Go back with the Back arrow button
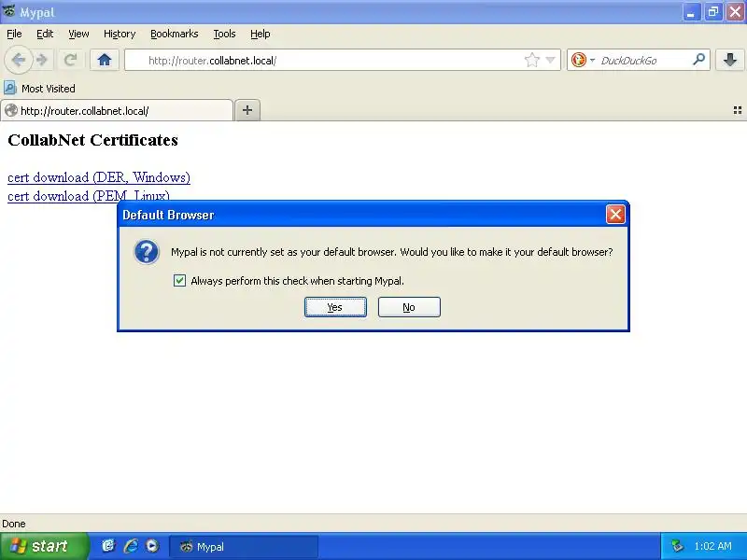747x560 pixels. (x=18, y=60)
